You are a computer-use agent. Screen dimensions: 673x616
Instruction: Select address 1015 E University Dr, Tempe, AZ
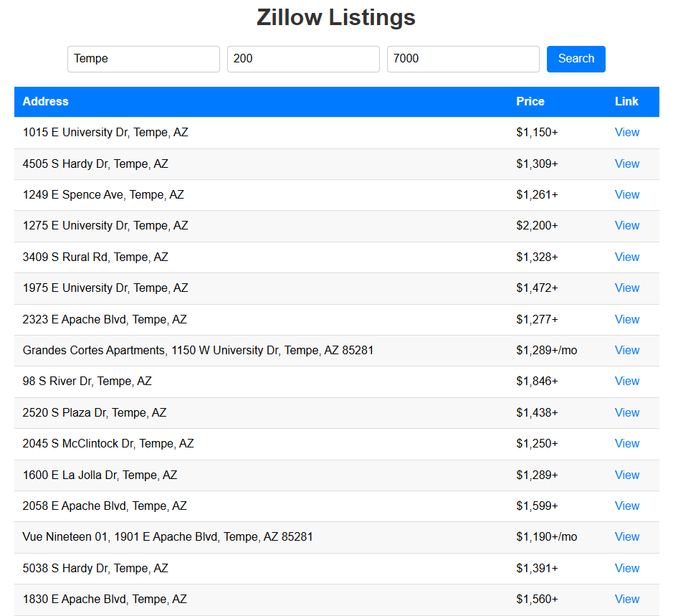click(105, 132)
